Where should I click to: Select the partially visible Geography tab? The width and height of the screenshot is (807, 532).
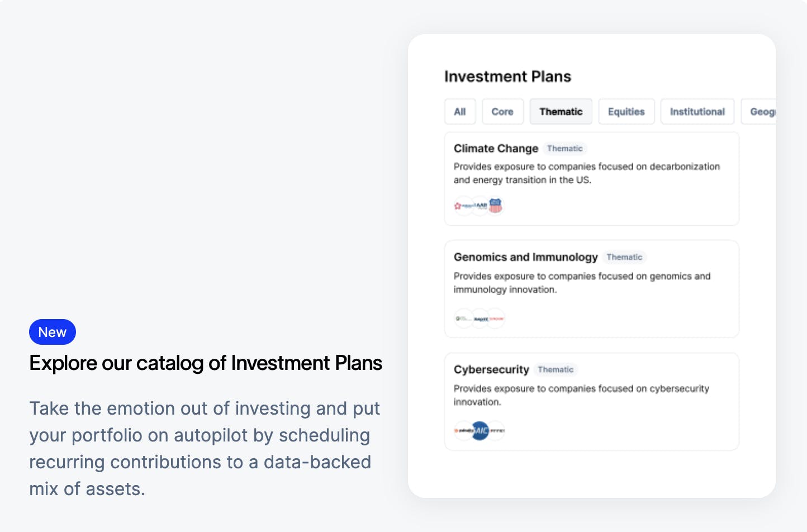pos(761,112)
